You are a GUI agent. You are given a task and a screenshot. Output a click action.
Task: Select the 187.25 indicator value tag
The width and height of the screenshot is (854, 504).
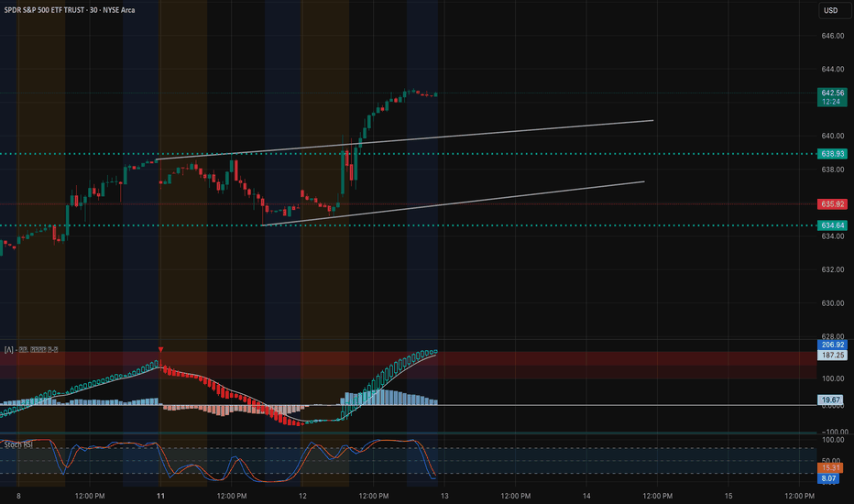point(832,356)
